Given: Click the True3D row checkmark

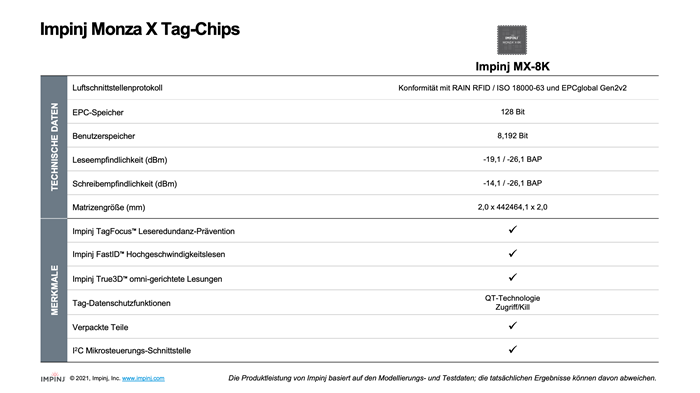Looking at the screenshot, I should [x=512, y=277].
